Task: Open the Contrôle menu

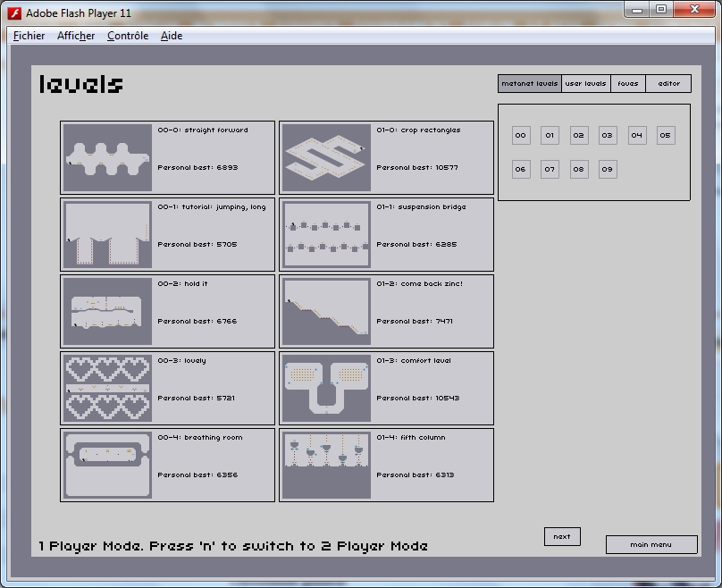Action: coord(127,36)
